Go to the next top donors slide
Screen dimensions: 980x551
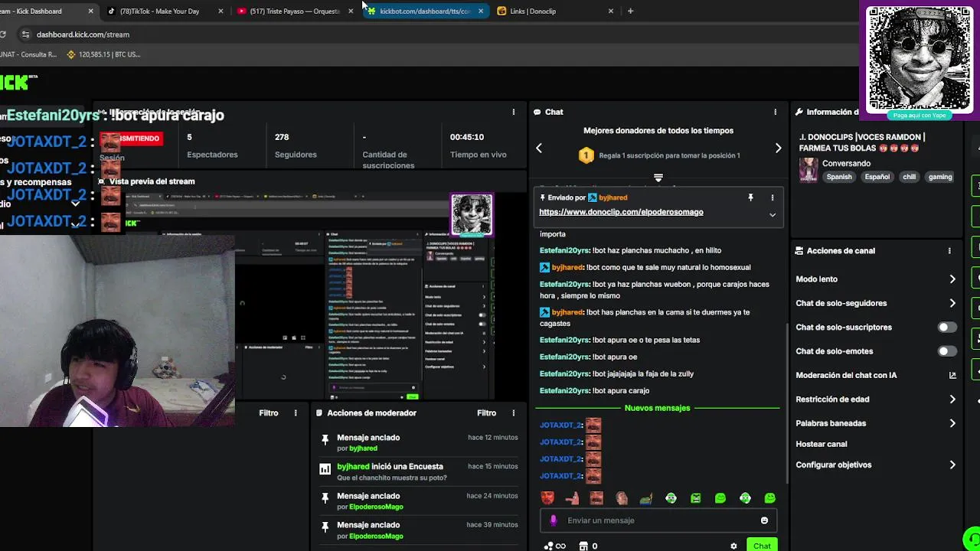coord(778,148)
